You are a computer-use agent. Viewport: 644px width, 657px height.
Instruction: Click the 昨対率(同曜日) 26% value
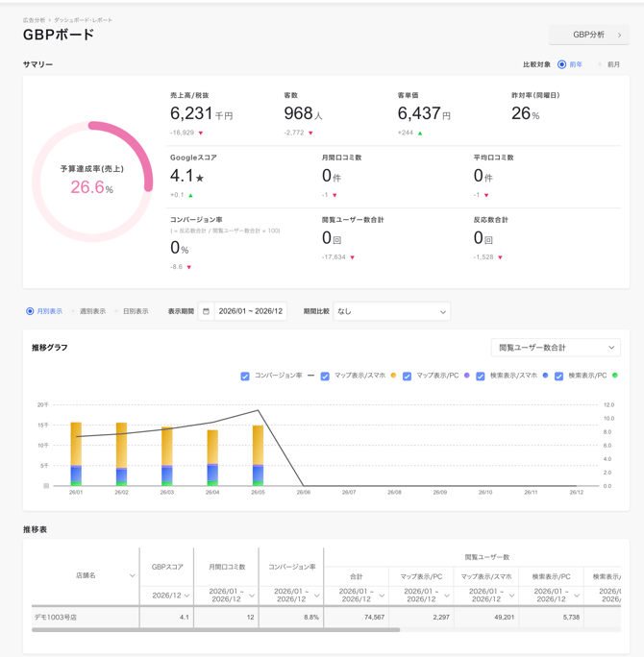click(x=526, y=113)
